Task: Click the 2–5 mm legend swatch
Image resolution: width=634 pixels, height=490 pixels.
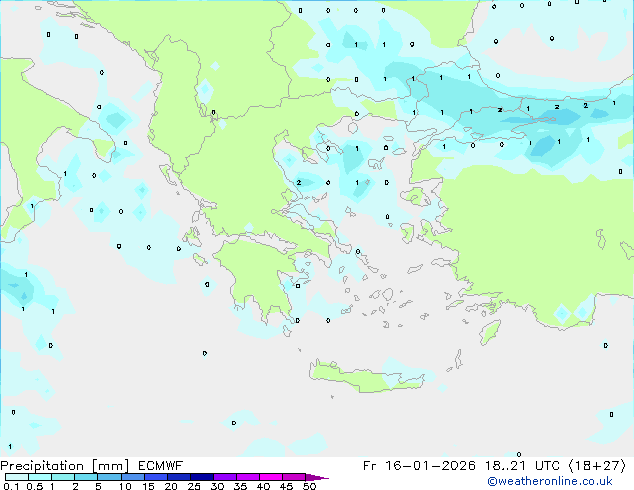Action: click(86, 477)
